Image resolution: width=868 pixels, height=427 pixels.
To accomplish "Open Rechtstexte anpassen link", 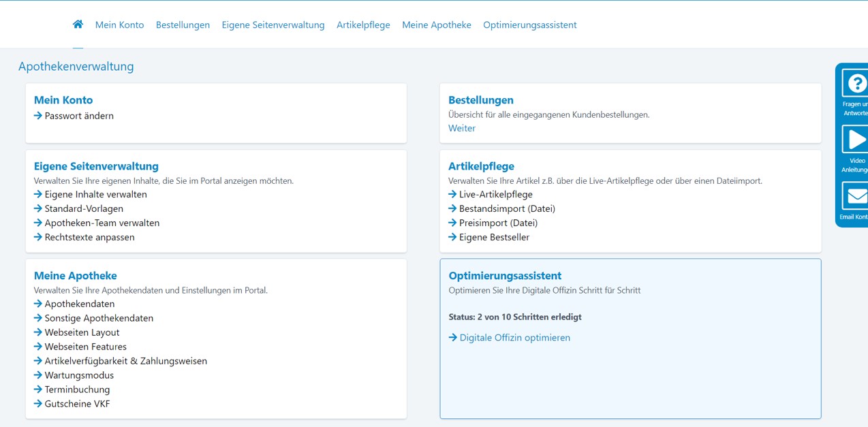I will 89,237.
